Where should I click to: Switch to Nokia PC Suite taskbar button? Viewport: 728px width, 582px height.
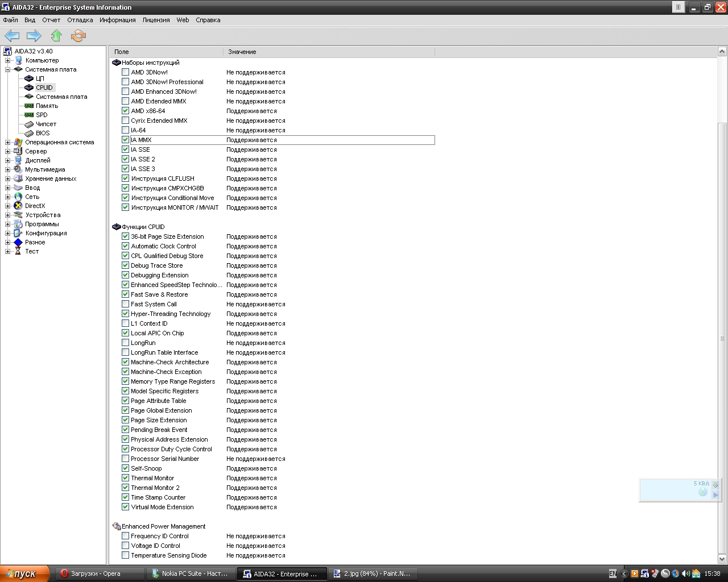click(x=192, y=573)
